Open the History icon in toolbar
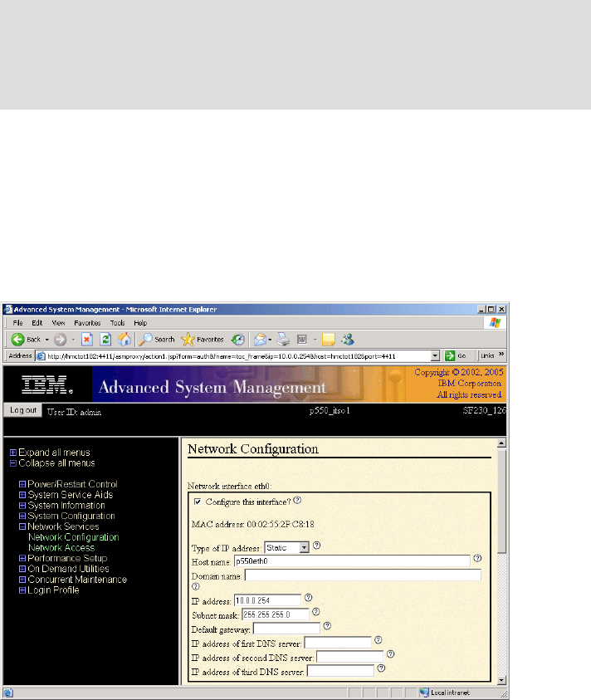The height and width of the screenshot is (700, 591). [x=238, y=340]
